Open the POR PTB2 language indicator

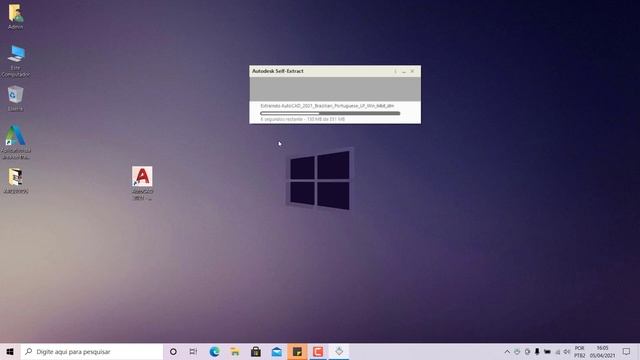coord(580,351)
